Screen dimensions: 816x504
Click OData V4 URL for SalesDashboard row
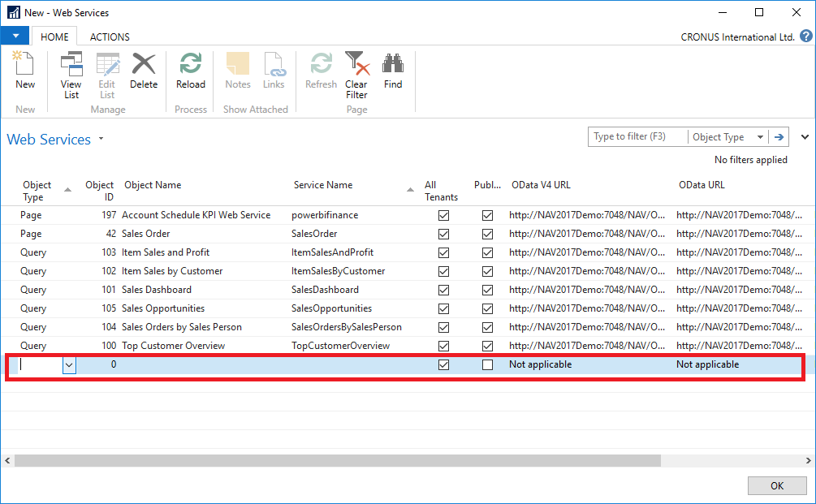click(x=587, y=290)
